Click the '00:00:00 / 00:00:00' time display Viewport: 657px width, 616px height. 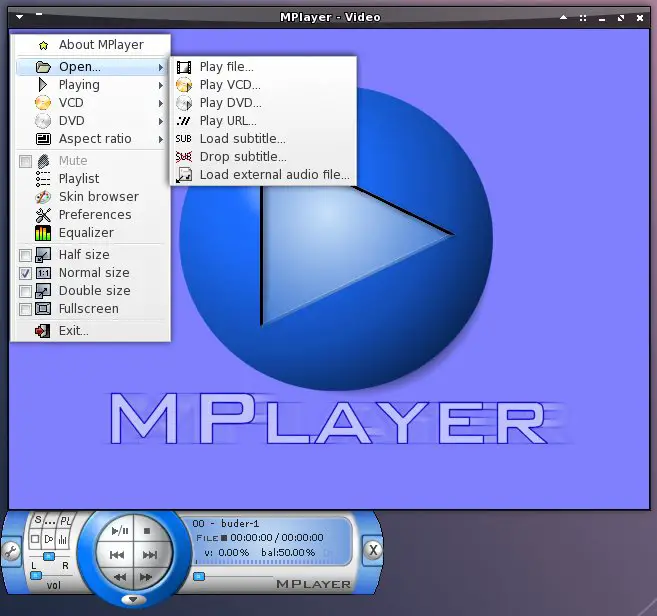(277, 538)
